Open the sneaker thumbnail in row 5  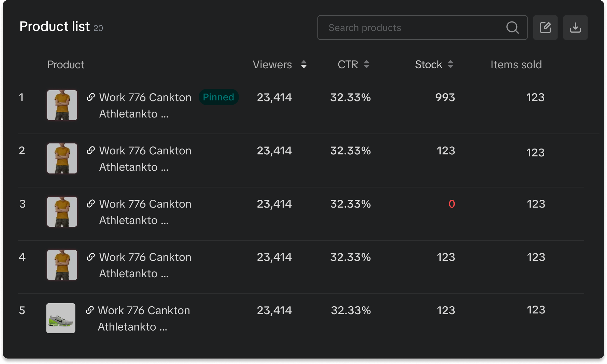pos(61,318)
